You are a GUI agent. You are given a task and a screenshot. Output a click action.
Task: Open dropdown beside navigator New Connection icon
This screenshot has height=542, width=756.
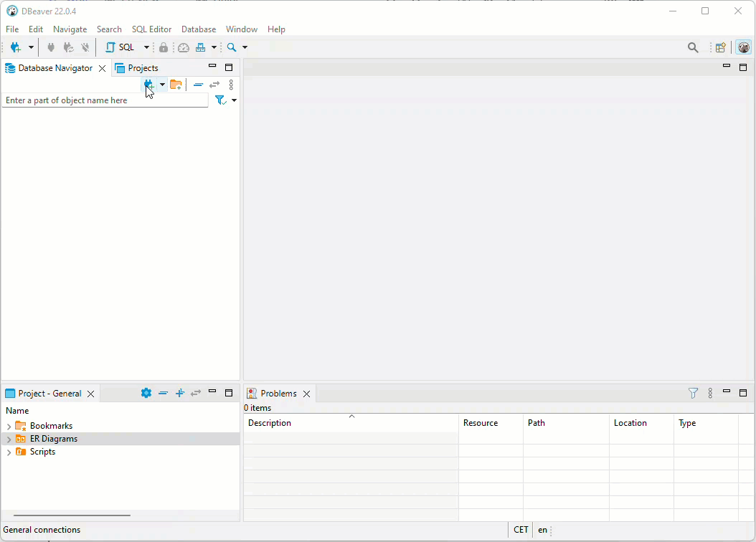[x=163, y=85]
